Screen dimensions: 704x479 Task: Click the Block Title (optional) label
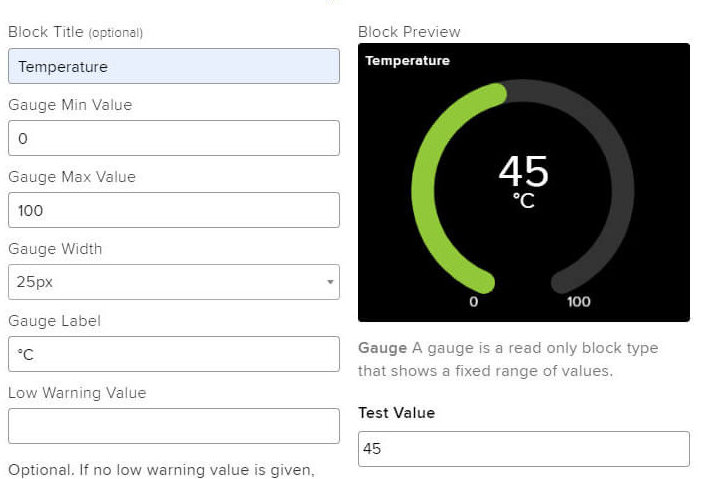tap(75, 32)
